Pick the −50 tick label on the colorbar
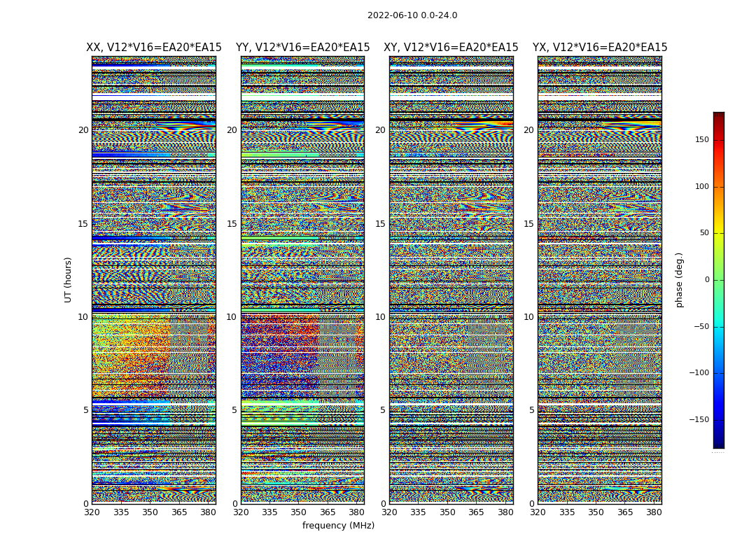 [701, 326]
